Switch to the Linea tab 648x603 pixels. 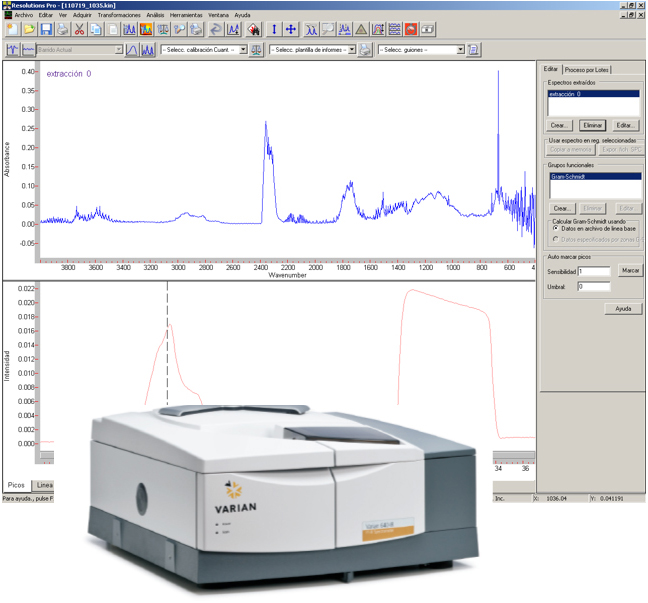(43, 485)
